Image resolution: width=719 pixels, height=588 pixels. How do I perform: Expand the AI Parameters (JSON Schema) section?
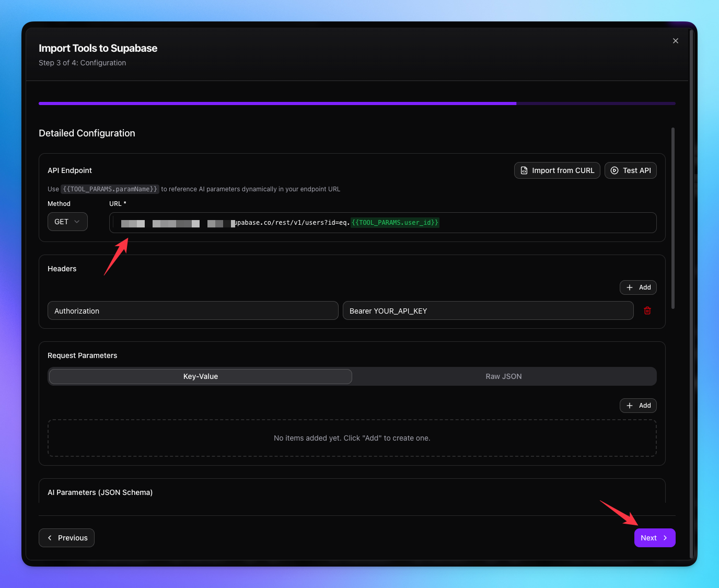[100, 492]
